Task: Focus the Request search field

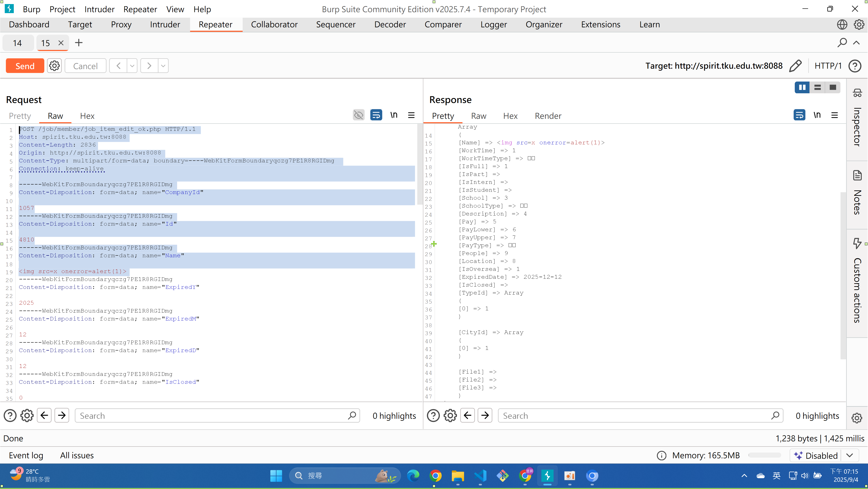Action: click(x=217, y=416)
